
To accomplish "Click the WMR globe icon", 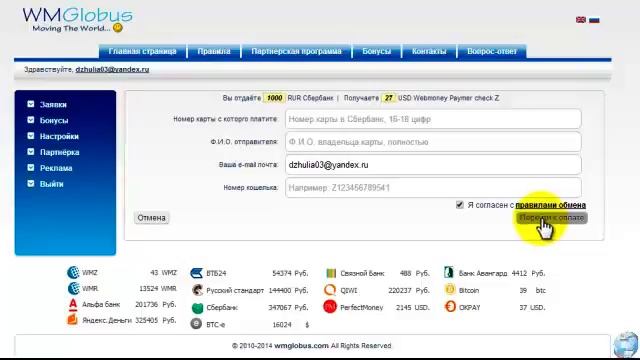I will [73, 288].
